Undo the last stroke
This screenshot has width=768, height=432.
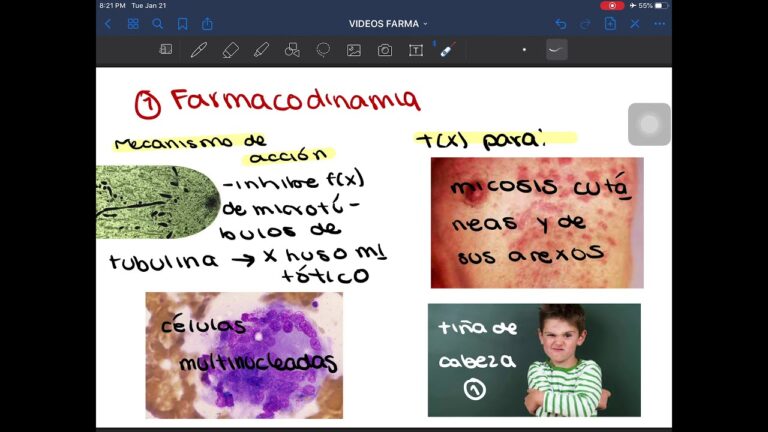coord(560,24)
